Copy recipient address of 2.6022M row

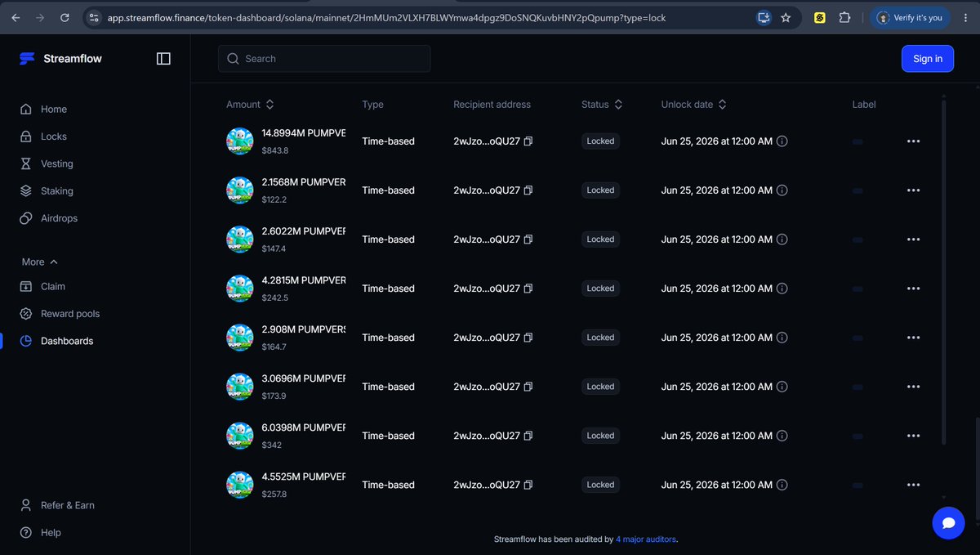tap(528, 239)
